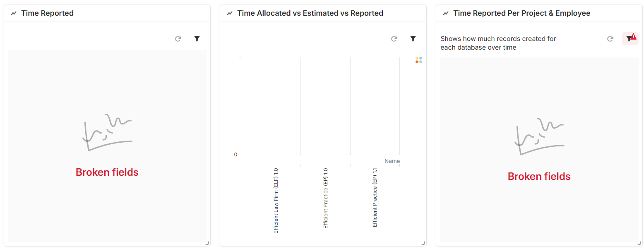Screen dimensions: 644x251
Task: Grab resize handle of Per Project widget
Action: click(x=639, y=243)
